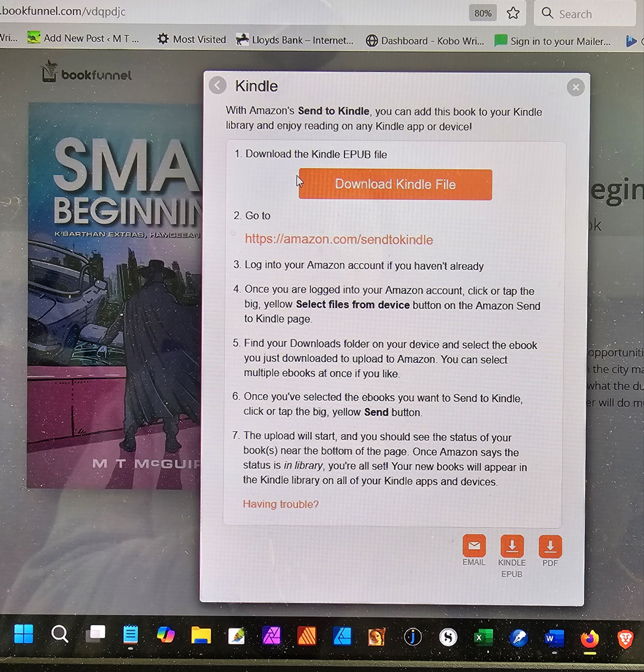
Task: Click the back arrow in Kindle dialog
Action: point(217,85)
